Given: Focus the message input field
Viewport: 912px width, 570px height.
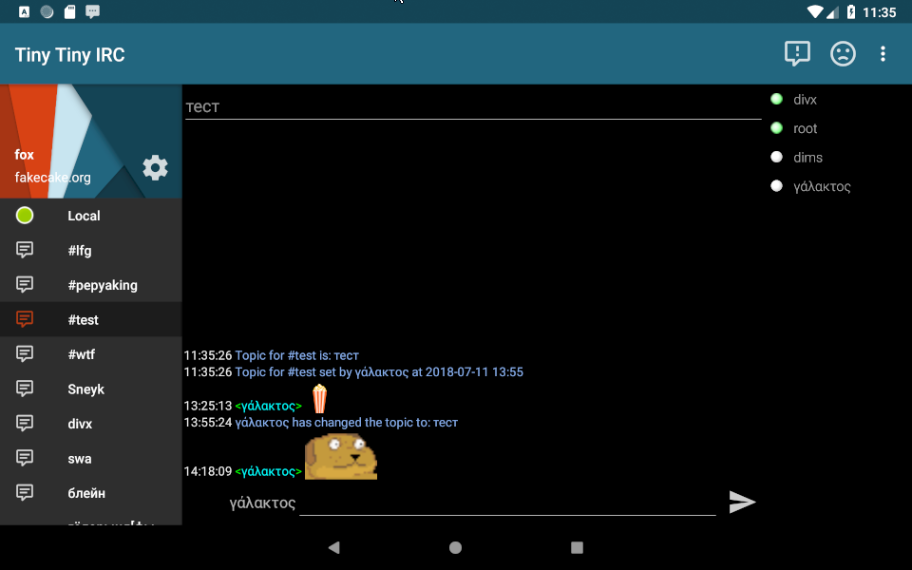Looking at the screenshot, I should 507,503.
